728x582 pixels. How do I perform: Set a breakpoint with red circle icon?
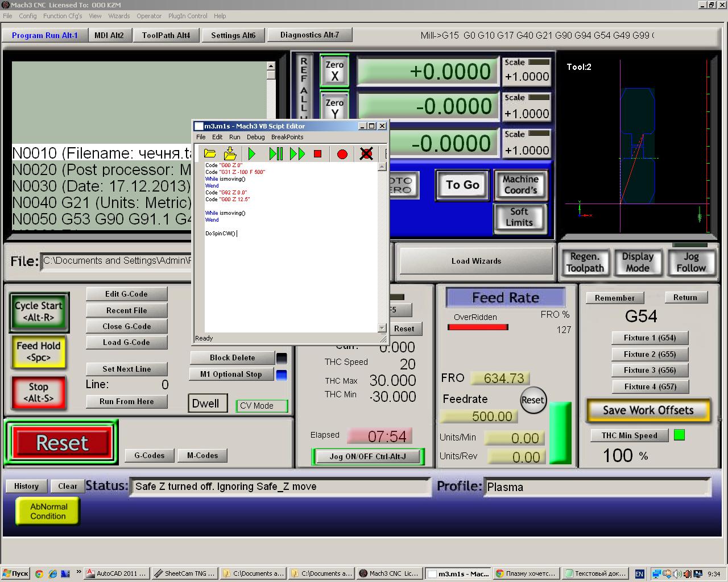342,153
